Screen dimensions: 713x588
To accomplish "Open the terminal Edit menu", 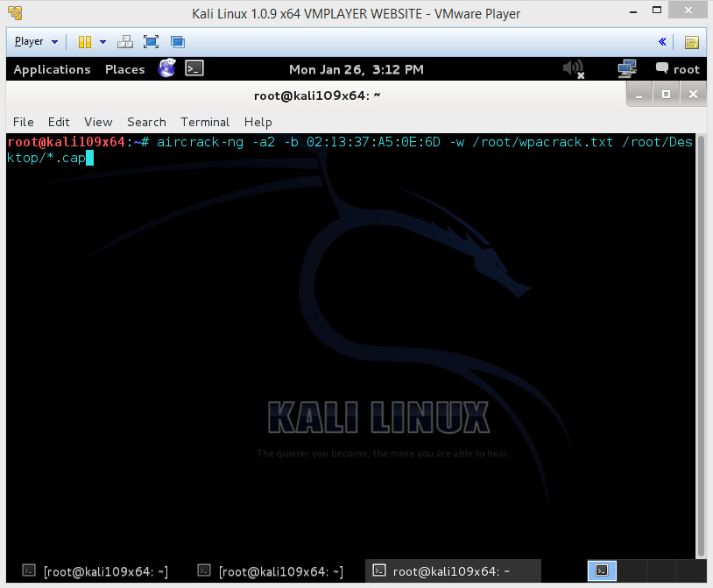I will [59, 122].
